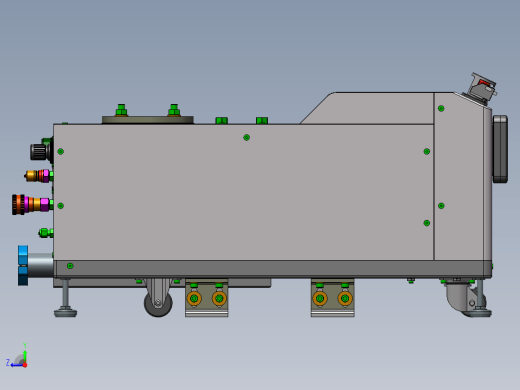
Task: Select the upper-left green screw on the side panel
Action: click(x=60, y=152)
